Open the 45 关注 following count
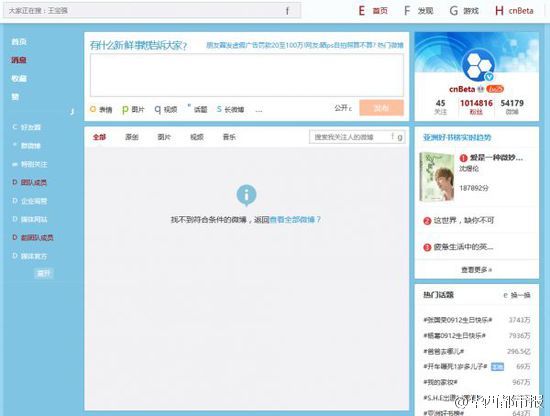Screen dimensions: 550x416 441,107
